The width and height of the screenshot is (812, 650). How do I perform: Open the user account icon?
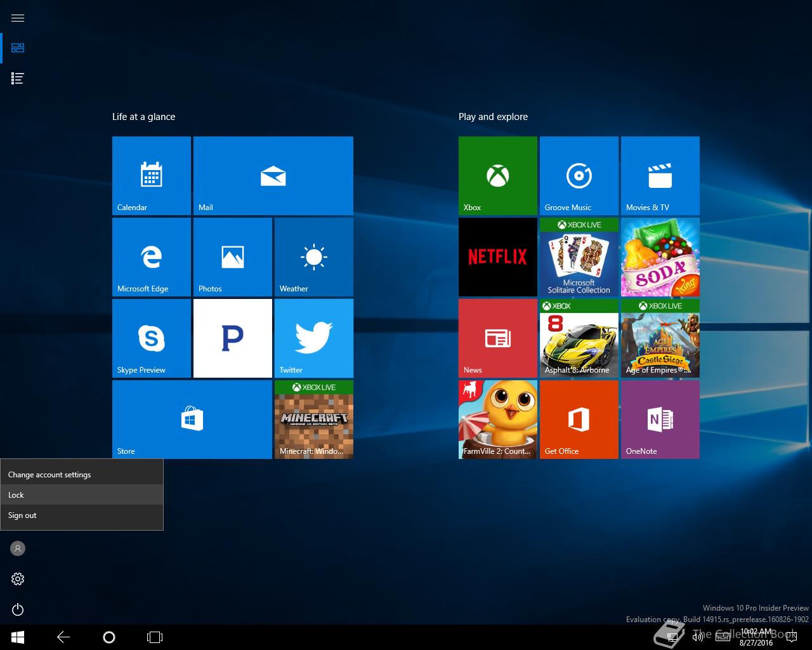click(18, 548)
